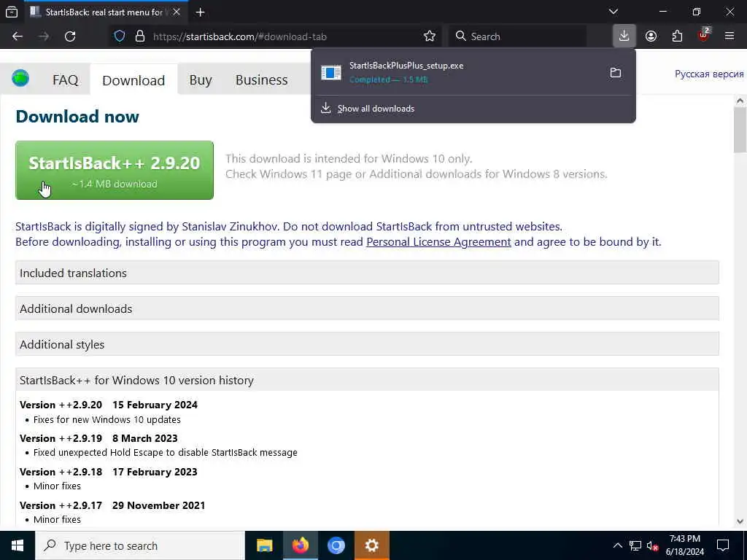747x560 pixels.
Task: Open File Explorer from taskbar
Action: pos(264,545)
